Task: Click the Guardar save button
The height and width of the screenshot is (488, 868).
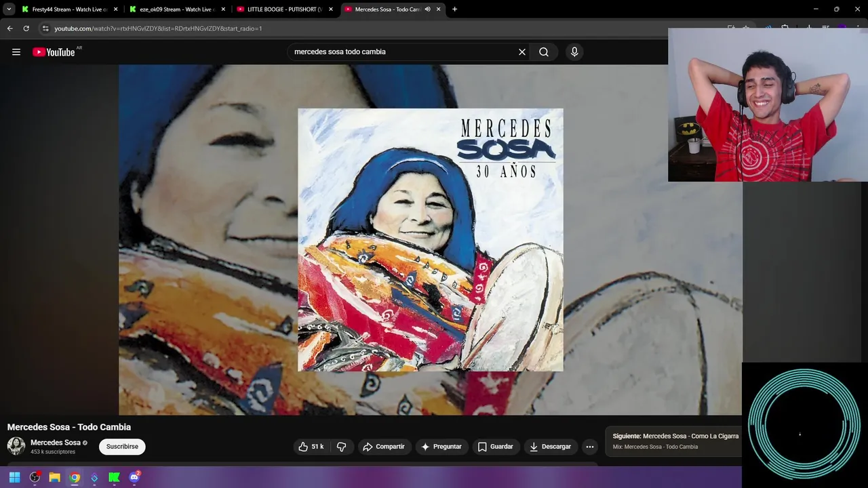Action: (x=496, y=447)
